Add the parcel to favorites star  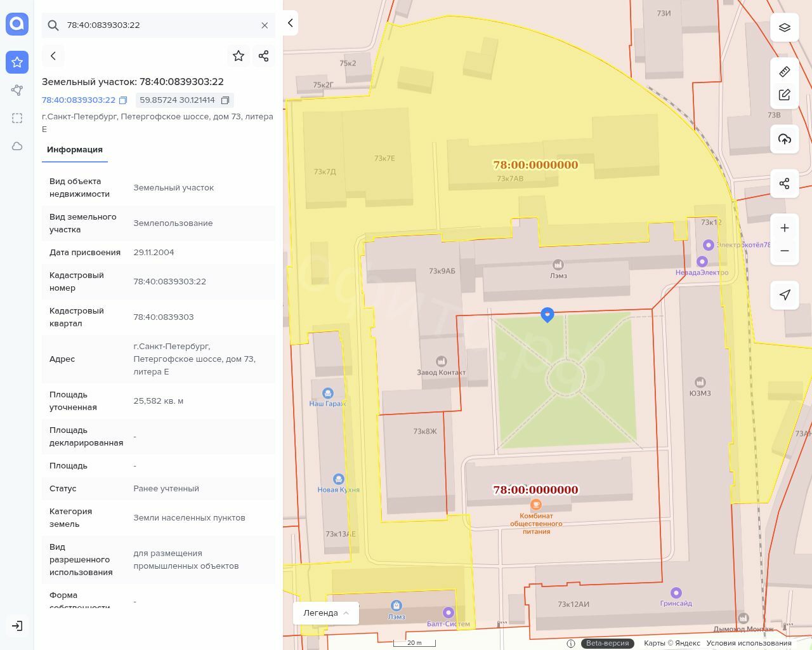tap(239, 56)
